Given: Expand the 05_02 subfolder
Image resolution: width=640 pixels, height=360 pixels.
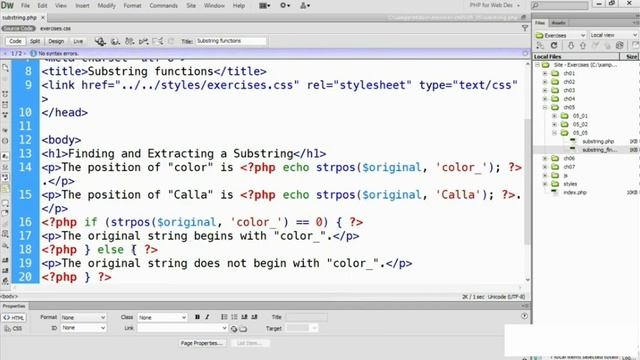Looking at the screenshot, I should tap(554, 124).
